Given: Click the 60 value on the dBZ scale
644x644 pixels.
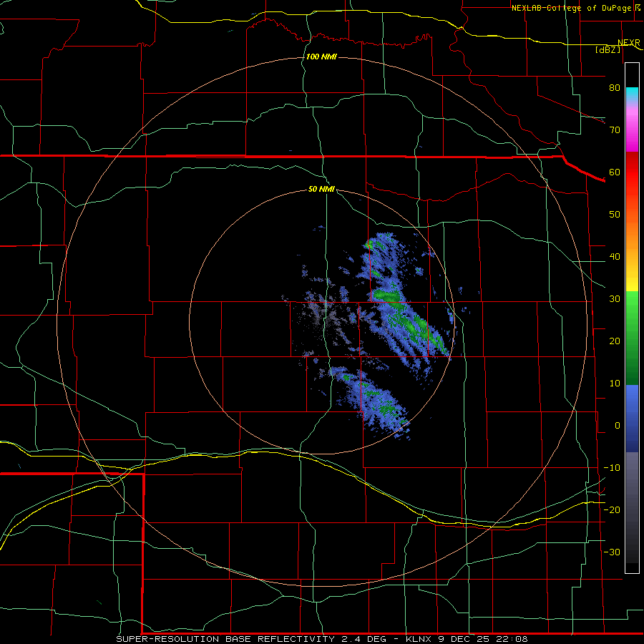Looking at the screenshot, I should click(615, 172).
